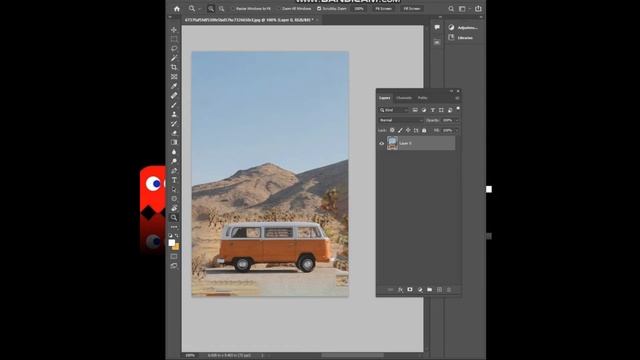This screenshot has height=360, width=640.
Task: Create a new group folder icon
Action: point(429,289)
